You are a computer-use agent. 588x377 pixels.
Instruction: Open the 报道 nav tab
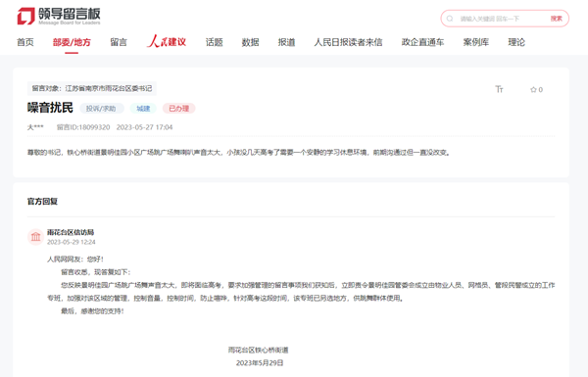tap(286, 42)
